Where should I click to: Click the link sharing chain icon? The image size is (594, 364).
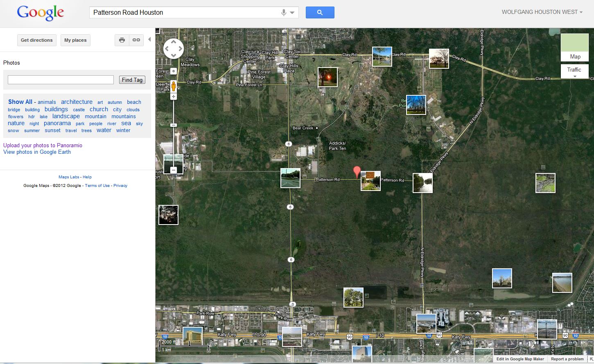[136, 40]
